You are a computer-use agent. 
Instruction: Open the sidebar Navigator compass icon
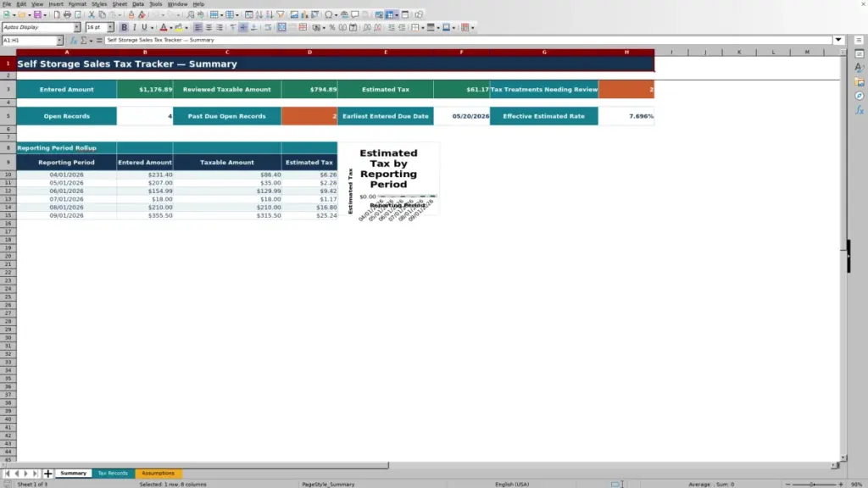click(860, 97)
